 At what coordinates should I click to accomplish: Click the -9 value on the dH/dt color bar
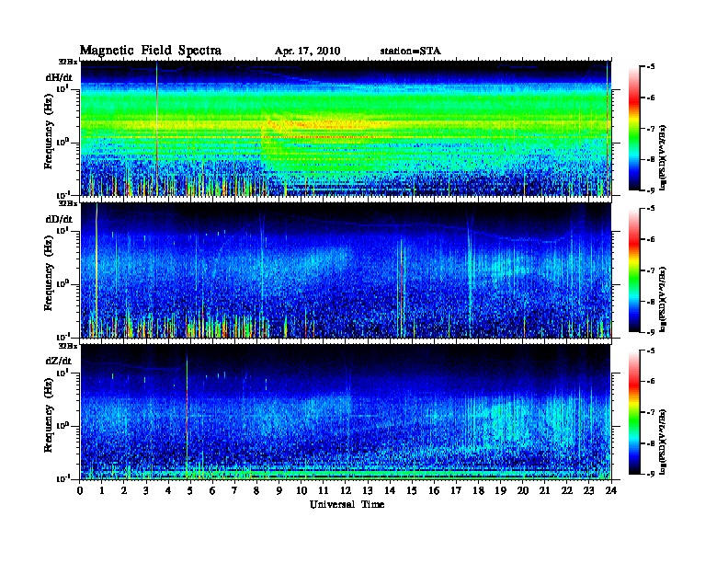click(x=651, y=190)
